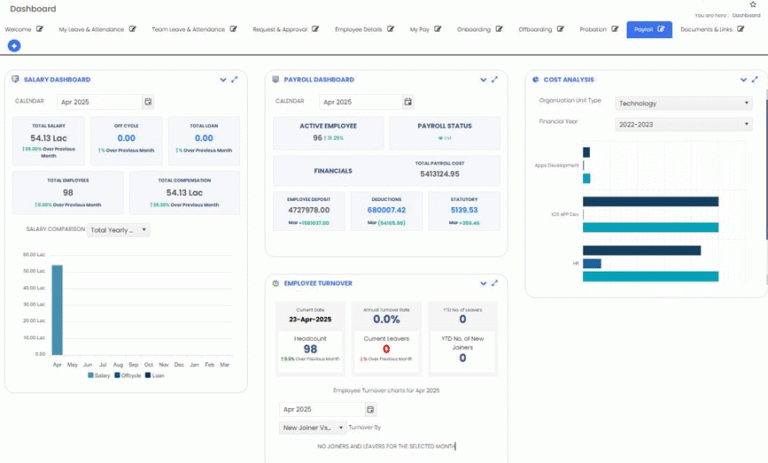This screenshot has width=768, height=463.
Task: Click the blue add tab plus icon
Action: [x=14, y=46]
